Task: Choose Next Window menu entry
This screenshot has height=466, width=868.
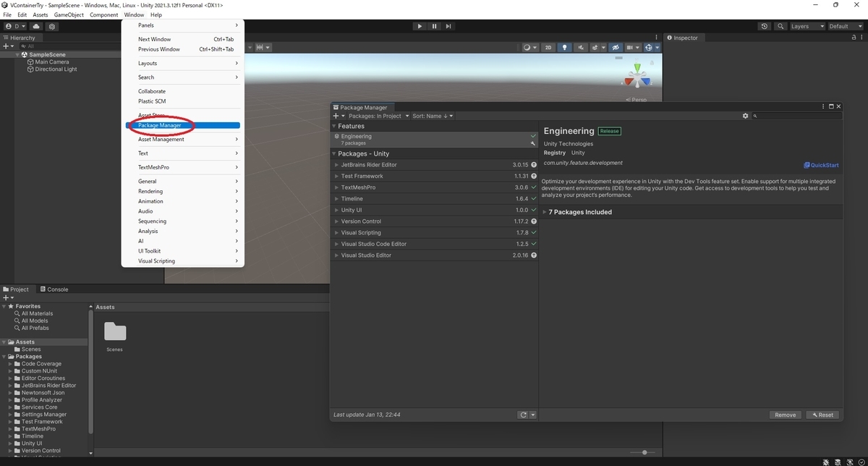Action: click(183, 39)
